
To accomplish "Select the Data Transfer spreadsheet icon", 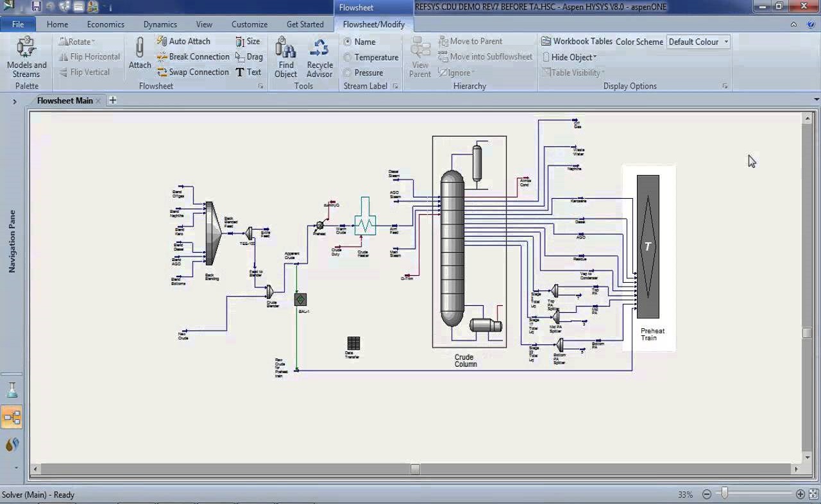I will click(353, 343).
